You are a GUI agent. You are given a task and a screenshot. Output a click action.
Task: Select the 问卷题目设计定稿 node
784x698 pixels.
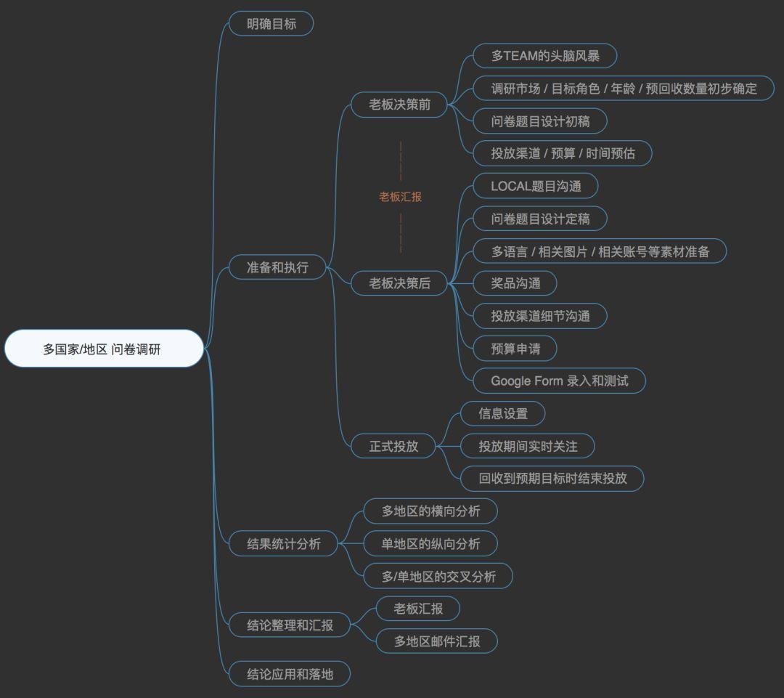pos(540,219)
